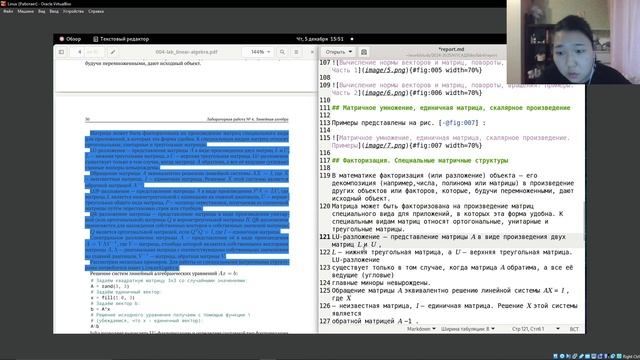Viewport: 640px width, 360px height.
Task: Open the VirtualBox Устройства menu
Action: [73, 11]
